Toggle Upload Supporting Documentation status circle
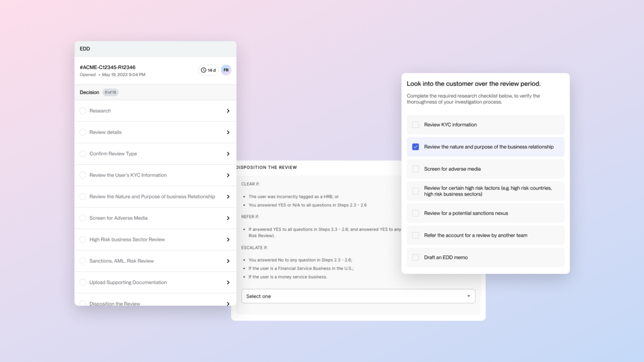The height and width of the screenshot is (362, 644). tap(83, 283)
